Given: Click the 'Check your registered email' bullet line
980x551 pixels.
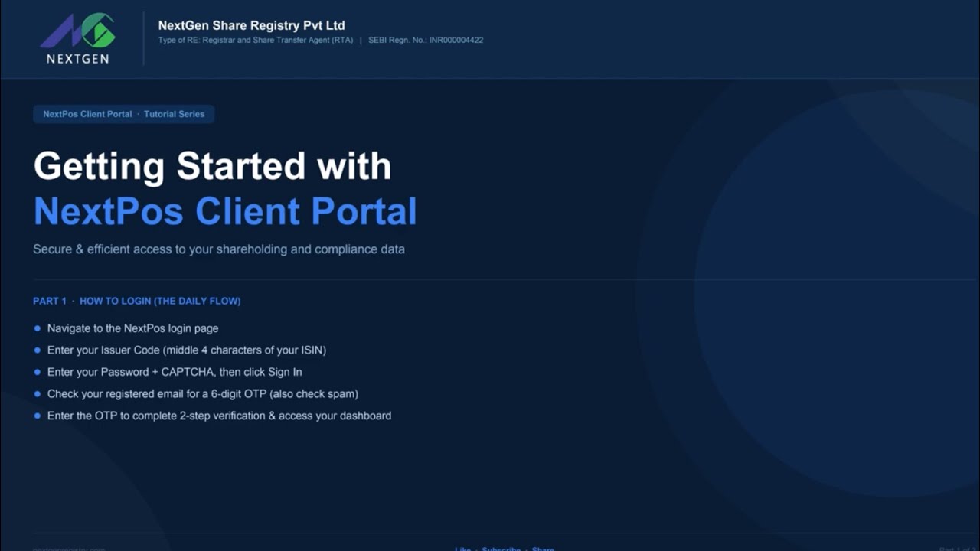Looking at the screenshot, I should pos(196,394).
